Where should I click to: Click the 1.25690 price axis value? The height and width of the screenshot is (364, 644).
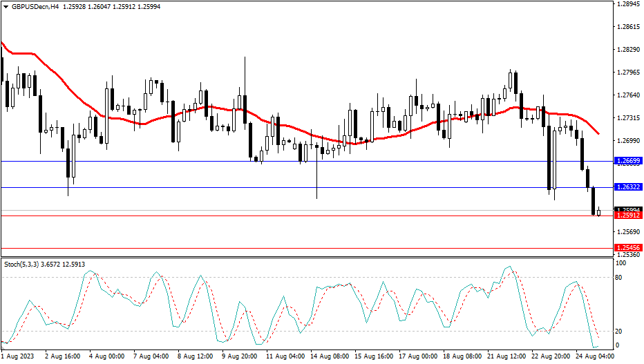pyautogui.click(x=628, y=232)
